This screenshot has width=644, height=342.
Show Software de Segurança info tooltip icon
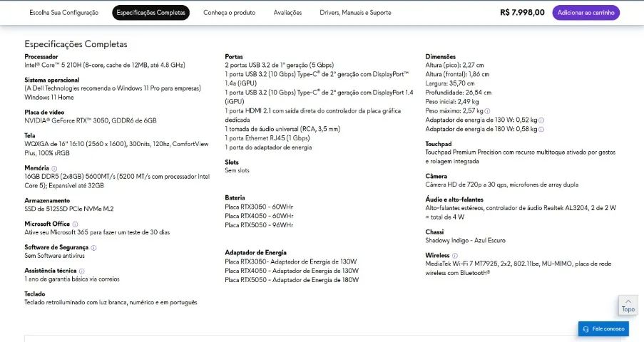point(93,247)
